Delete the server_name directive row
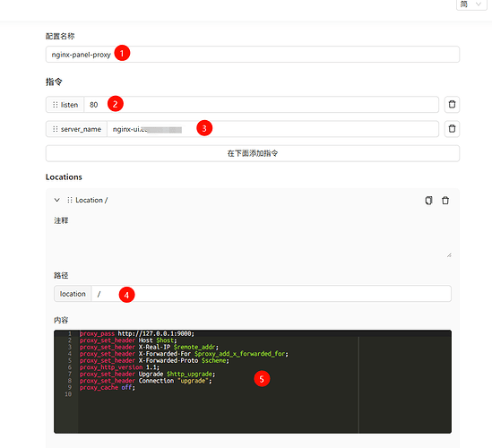 pyautogui.click(x=452, y=129)
